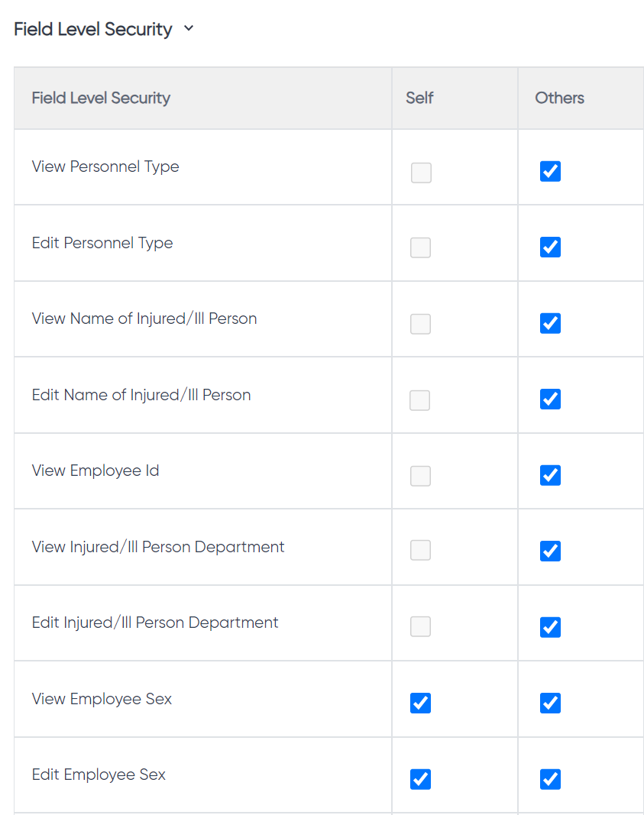Image resolution: width=644 pixels, height=815 pixels.
Task: Collapse the Field Level Security section chevron
Action: point(189,28)
